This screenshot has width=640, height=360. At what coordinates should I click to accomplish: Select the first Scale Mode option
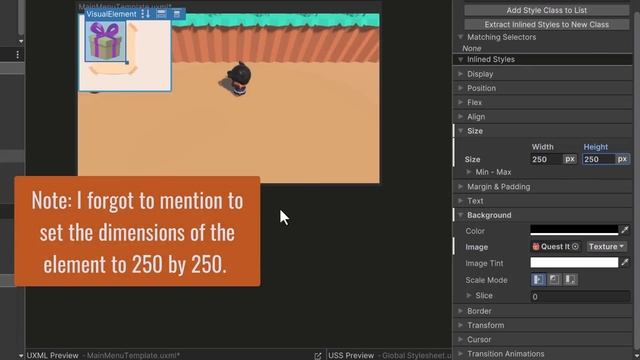(538, 280)
